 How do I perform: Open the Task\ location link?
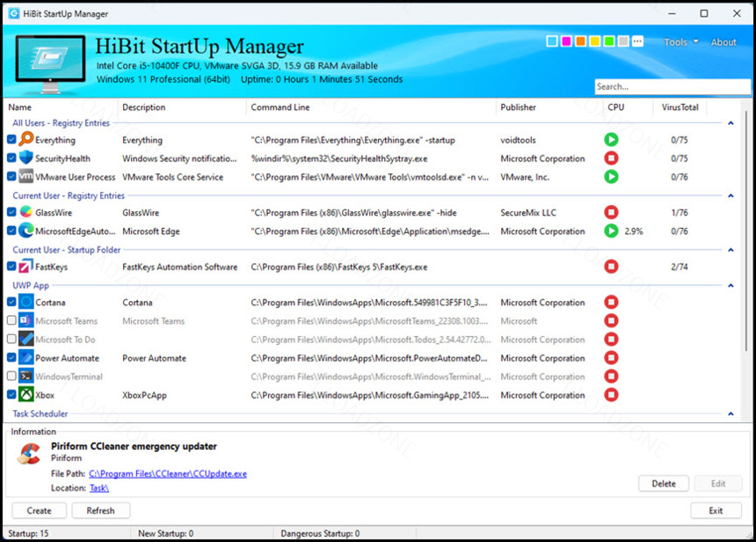click(98, 488)
